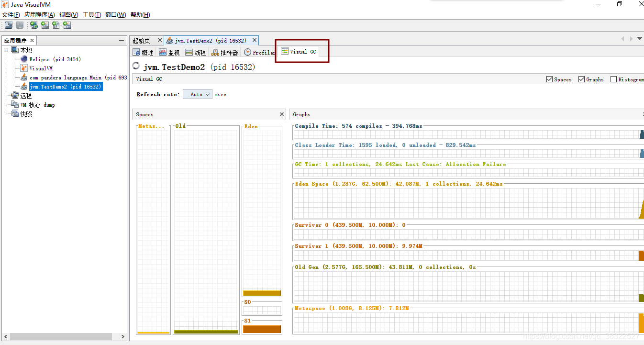This screenshot has height=345, width=644.
Task: Open the document tab list dropdown arrow
Action: (x=640, y=39)
